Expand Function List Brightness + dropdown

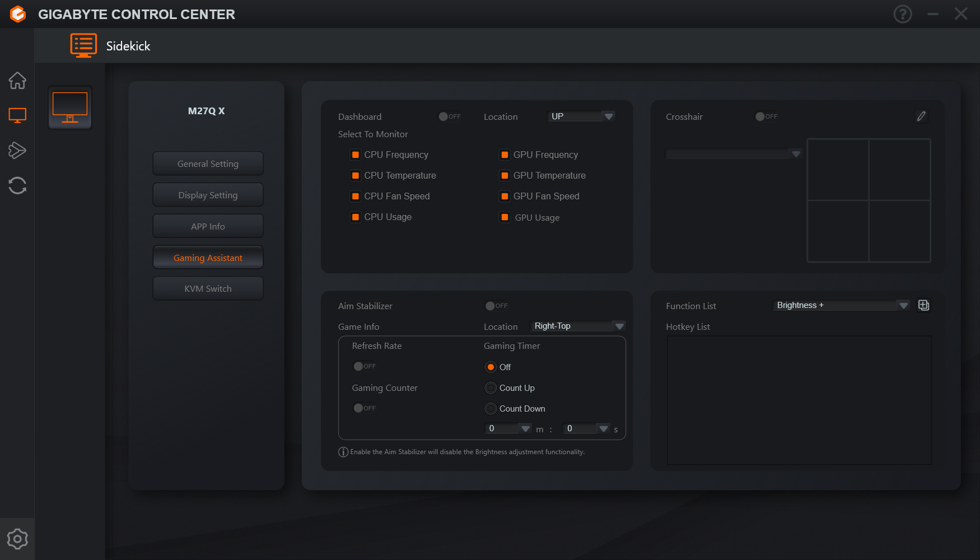[x=841, y=305]
